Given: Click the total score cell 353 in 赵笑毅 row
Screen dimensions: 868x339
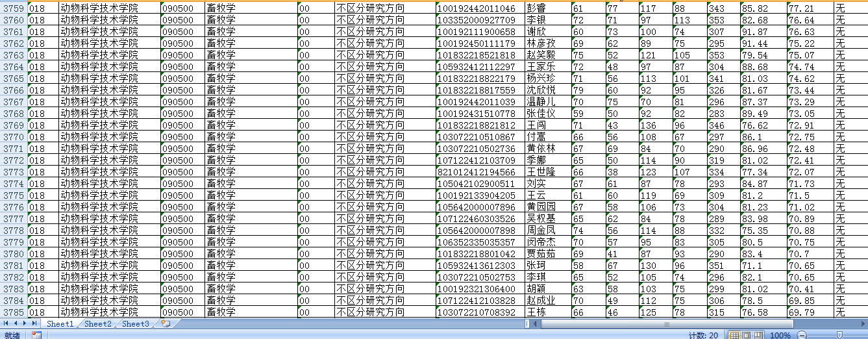Looking at the screenshot, I should pos(723,55).
